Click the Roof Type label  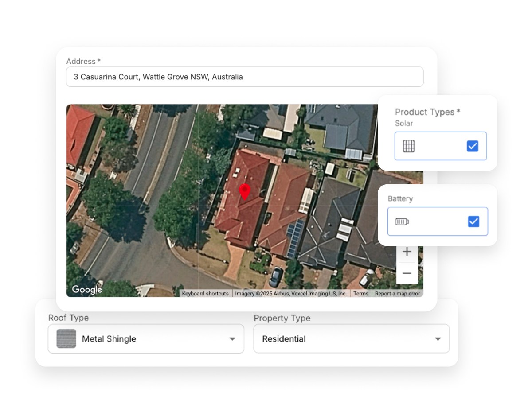[x=68, y=318]
